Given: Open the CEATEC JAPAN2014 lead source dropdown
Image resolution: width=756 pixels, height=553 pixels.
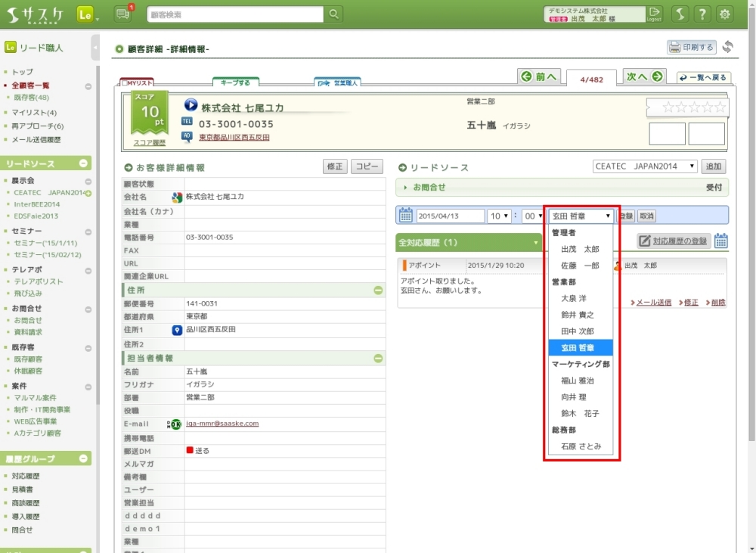Looking at the screenshot, I should point(645,166).
